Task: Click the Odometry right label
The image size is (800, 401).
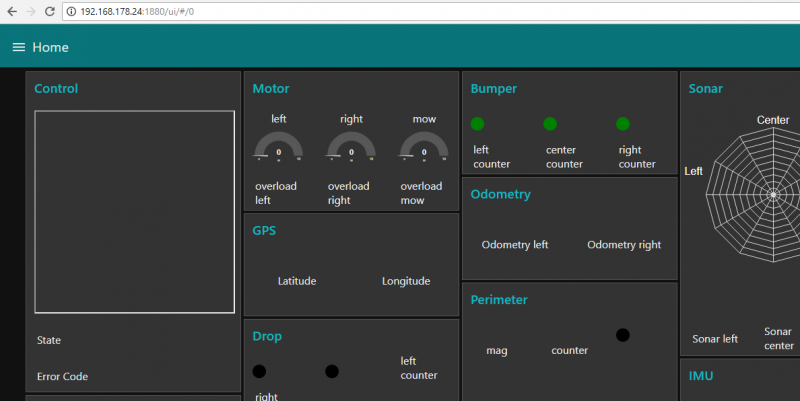Action: click(x=624, y=245)
